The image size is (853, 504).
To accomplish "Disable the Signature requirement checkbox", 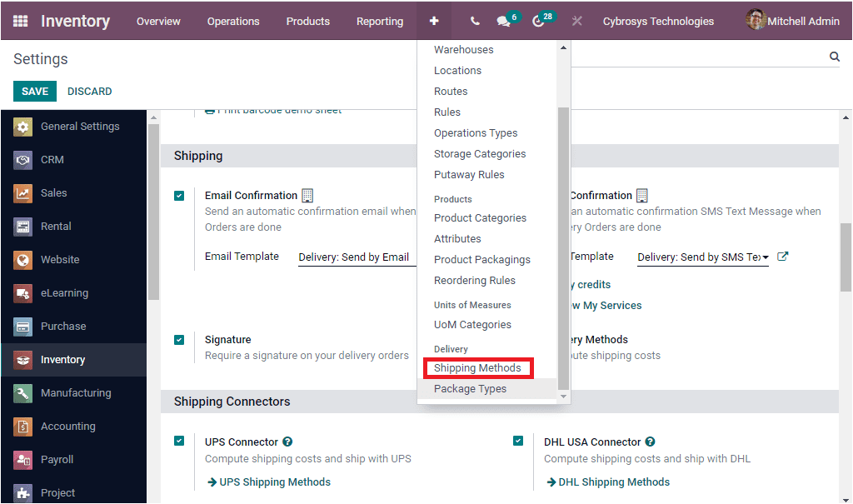I will pyautogui.click(x=179, y=340).
